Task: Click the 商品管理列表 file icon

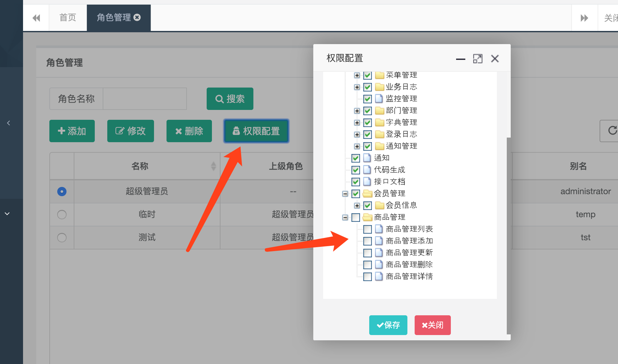Action: (x=379, y=229)
